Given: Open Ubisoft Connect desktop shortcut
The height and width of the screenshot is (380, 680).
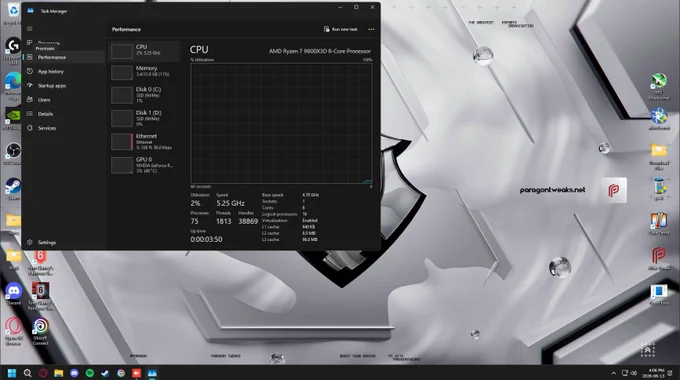Looking at the screenshot, I should click(40, 331).
